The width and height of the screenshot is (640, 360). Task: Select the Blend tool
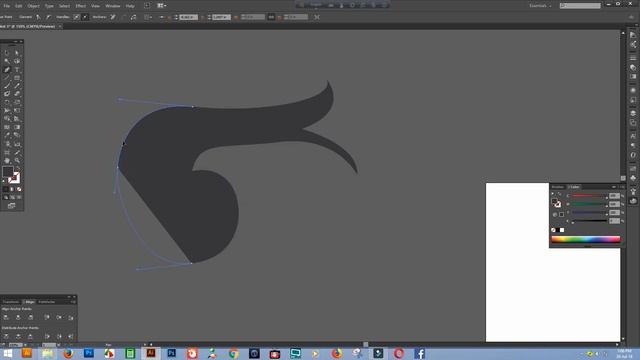pyautogui.click(x=17, y=135)
